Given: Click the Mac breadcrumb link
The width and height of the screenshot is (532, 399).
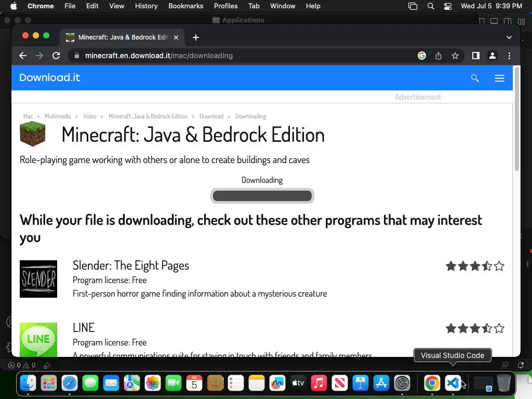Looking at the screenshot, I should point(28,116).
